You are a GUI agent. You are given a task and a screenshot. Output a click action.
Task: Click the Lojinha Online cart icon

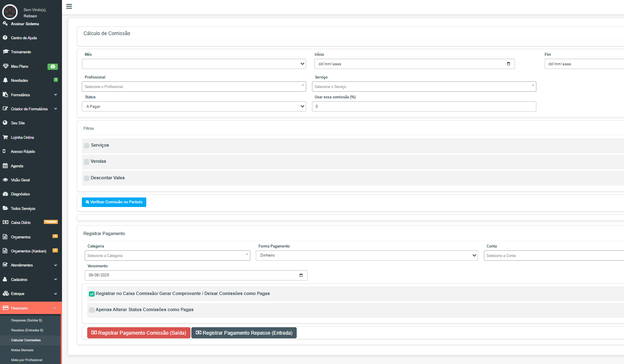point(5,137)
